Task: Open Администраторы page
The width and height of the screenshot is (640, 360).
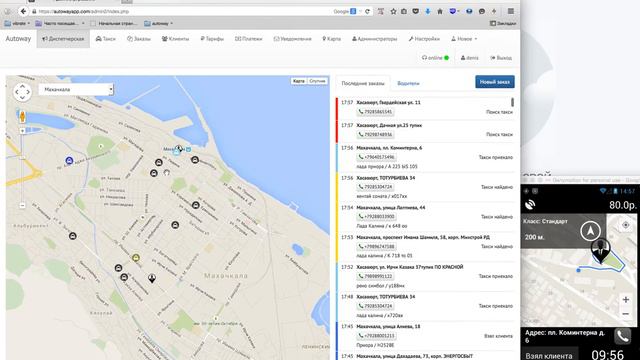Action: (x=374, y=39)
